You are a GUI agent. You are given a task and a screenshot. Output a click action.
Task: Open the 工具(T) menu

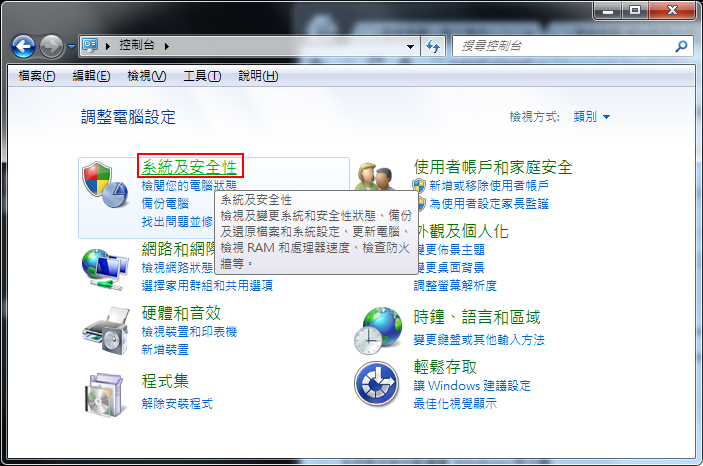pos(202,76)
